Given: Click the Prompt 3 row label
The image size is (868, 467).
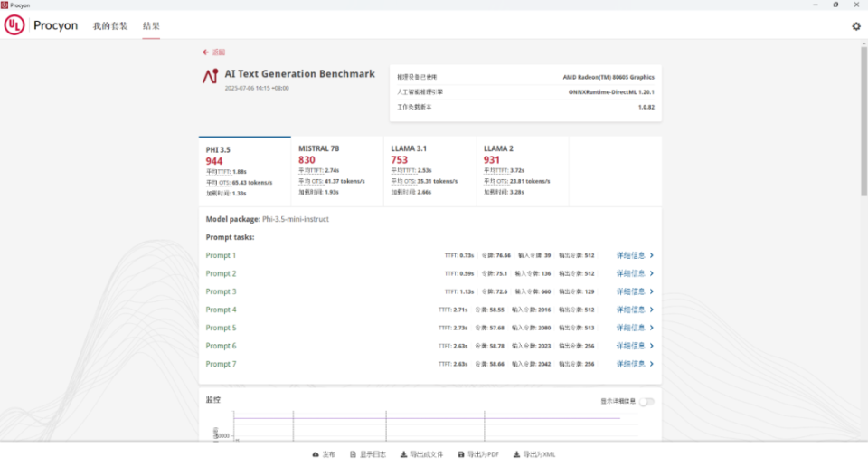Looking at the screenshot, I should pos(221,291).
